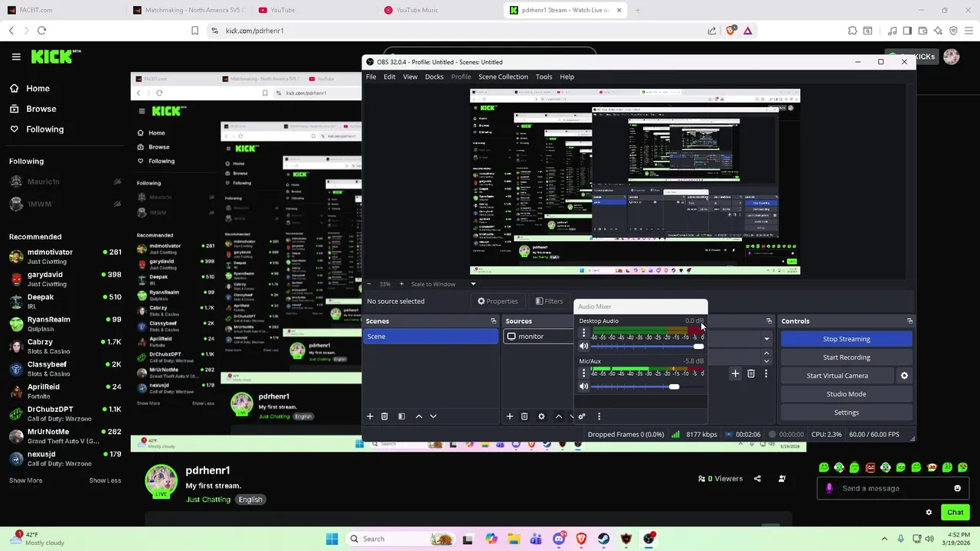Open Audio Mixer three-dot menu at bottom

tap(599, 416)
